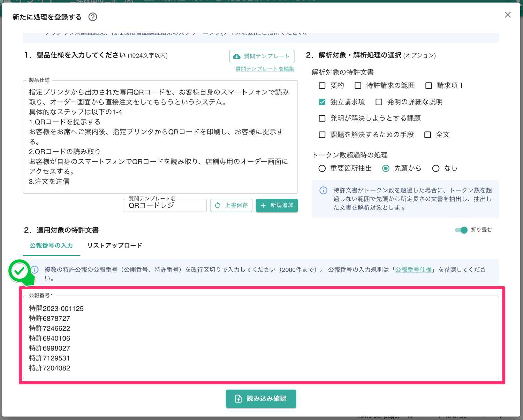Click the line 特許7246622
Screen dimensions: 523x420
click(x=50, y=328)
